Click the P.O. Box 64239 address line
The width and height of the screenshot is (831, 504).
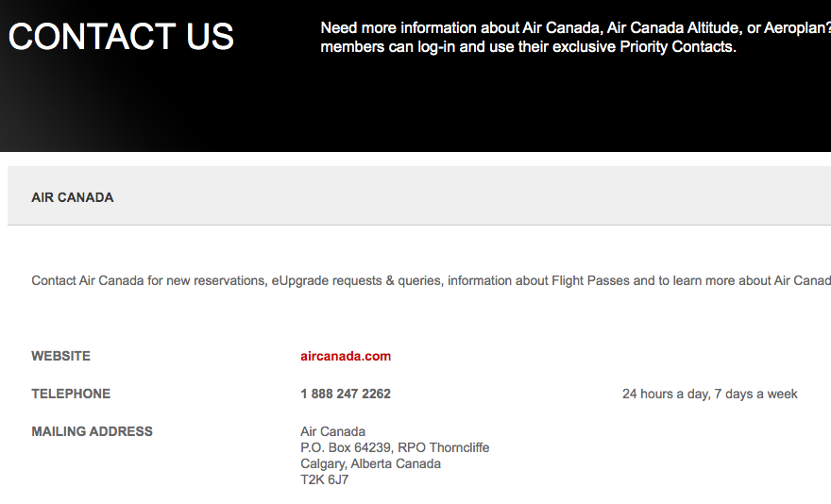tap(395, 447)
